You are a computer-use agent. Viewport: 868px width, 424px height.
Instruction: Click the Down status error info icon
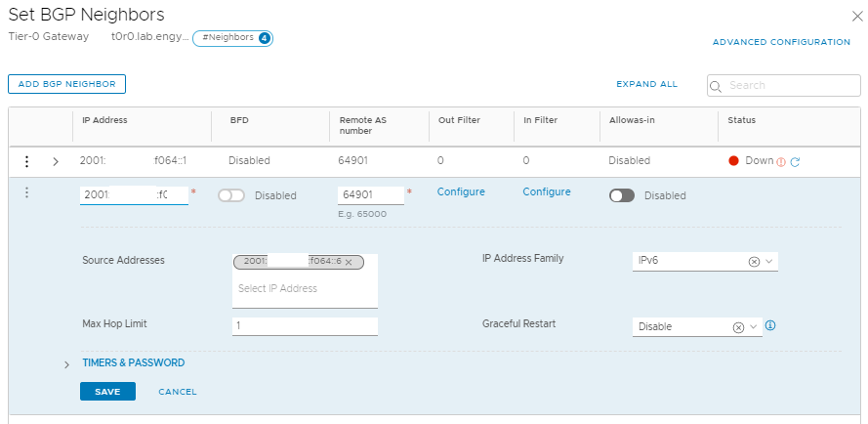click(x=781, y=161)
